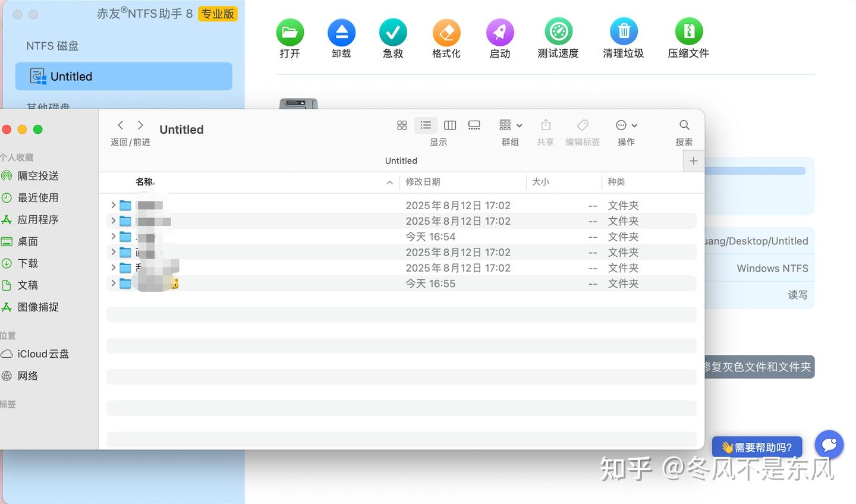Screen dimensions: 856x504
Task: Click the Windows NTFS file system value
Action: 772,268
